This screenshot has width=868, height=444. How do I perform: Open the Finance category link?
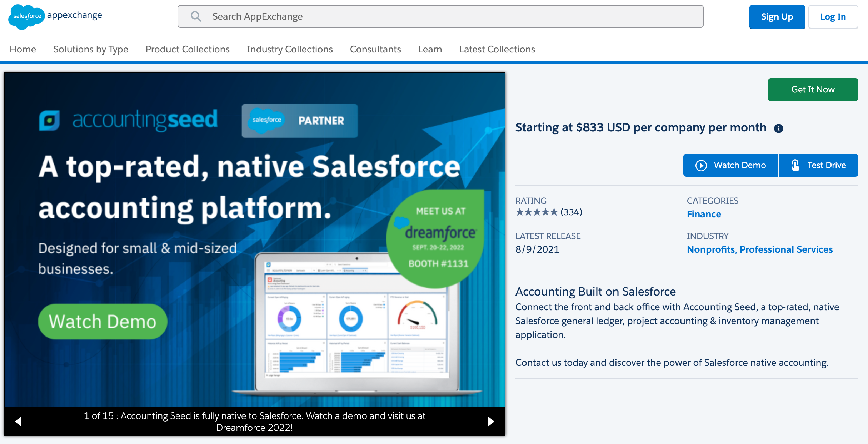pyautogui.click(x=704, y=214)
